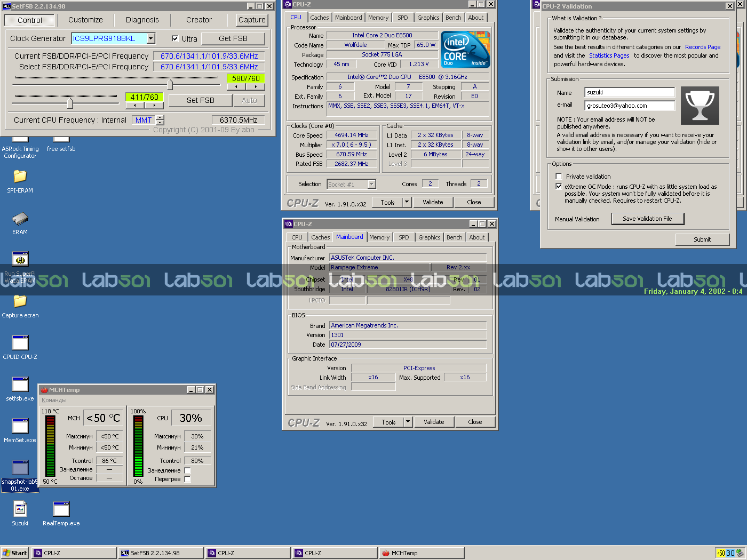The height and width of the screenshot is (560, 747).
Task: Open Caches tab in top CPU-Z window
Action: click(320, 18)
